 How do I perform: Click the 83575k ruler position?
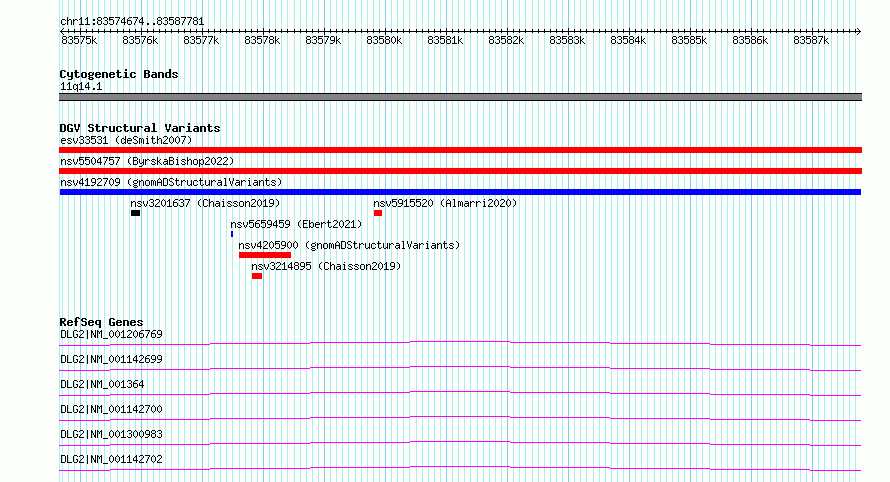(79, 40)
